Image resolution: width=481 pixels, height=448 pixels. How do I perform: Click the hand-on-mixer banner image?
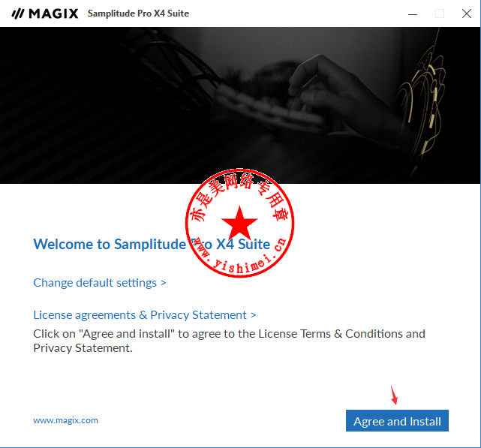tap(240, 106)
